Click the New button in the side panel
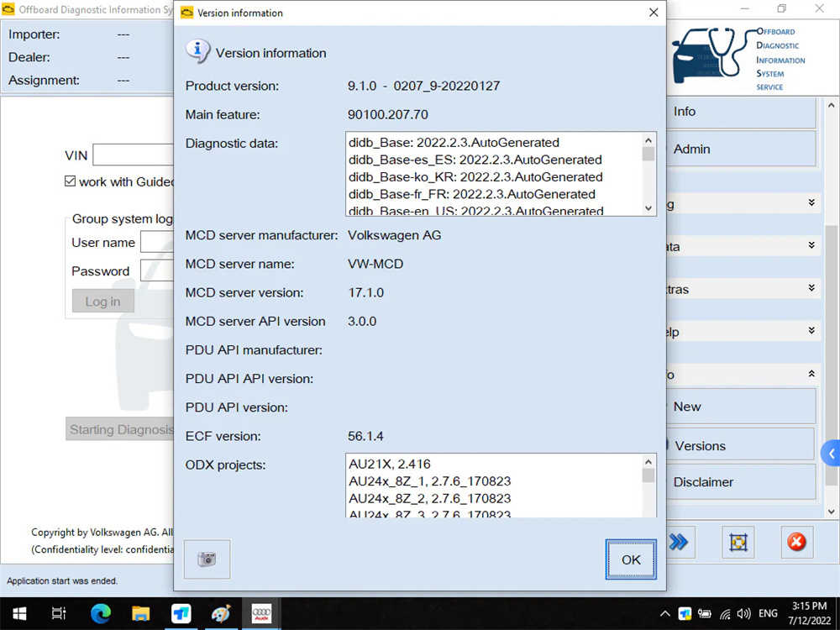Image resolution: width=840 pixels, height=630 pixels. coord(741,407)
